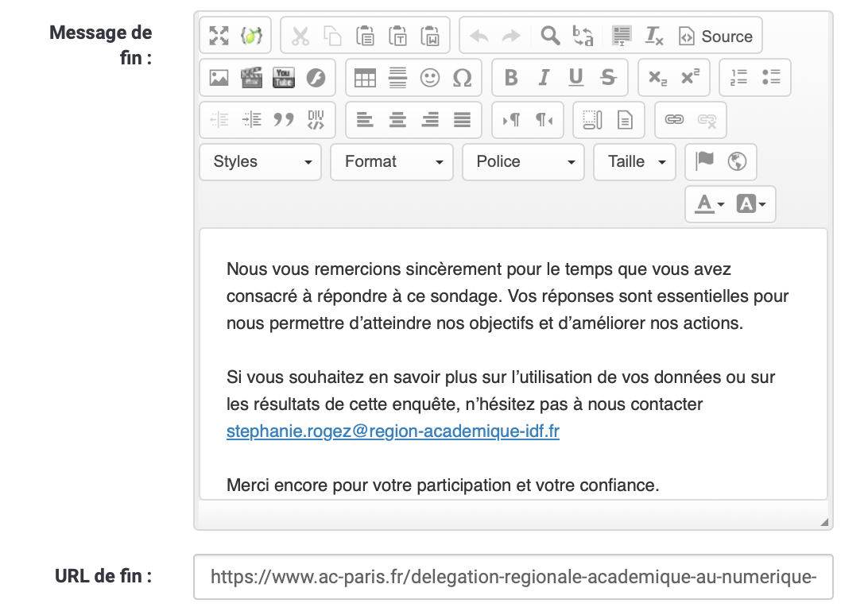Toggle the Show Blocks icon

592,119
